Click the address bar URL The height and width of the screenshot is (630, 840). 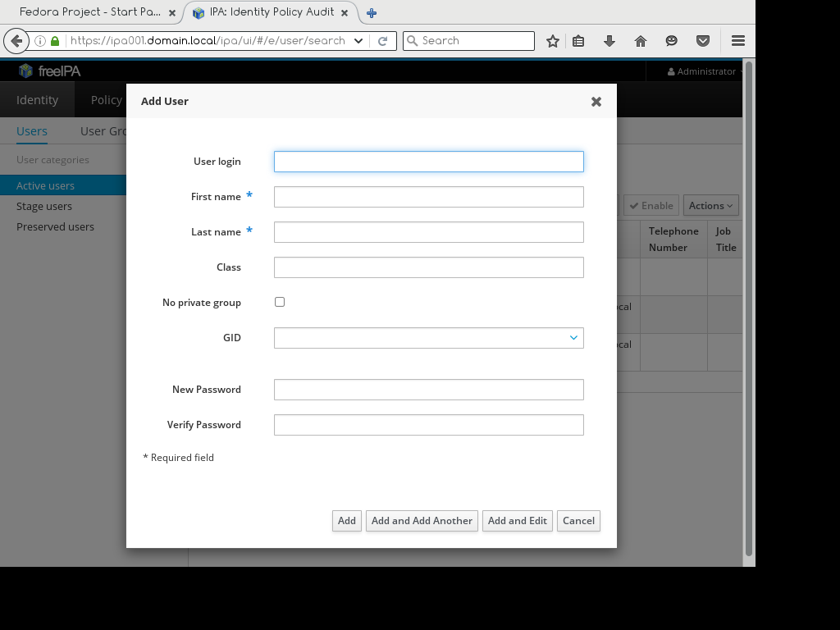(x=208, y=41)
